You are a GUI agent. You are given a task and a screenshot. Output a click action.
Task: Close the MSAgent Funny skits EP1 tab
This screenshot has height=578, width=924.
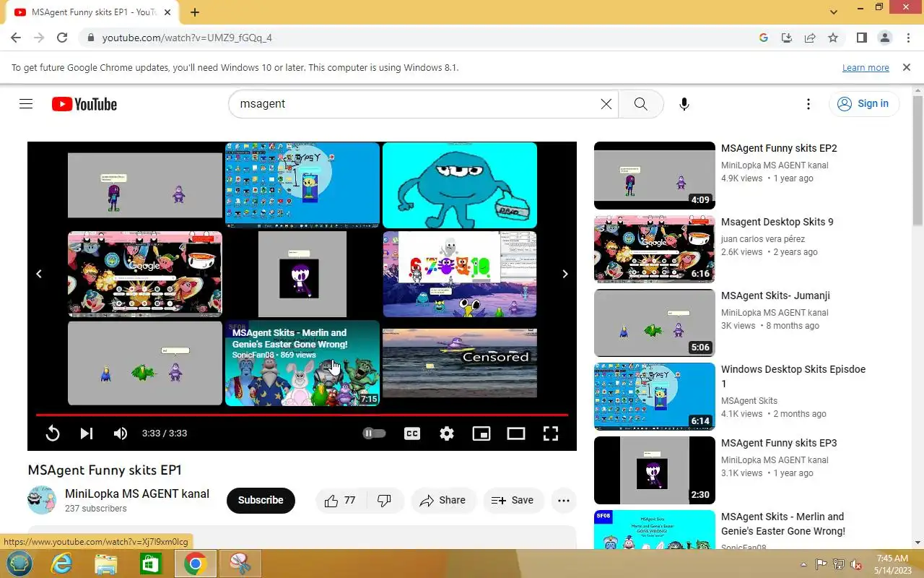tap(167, 12)
